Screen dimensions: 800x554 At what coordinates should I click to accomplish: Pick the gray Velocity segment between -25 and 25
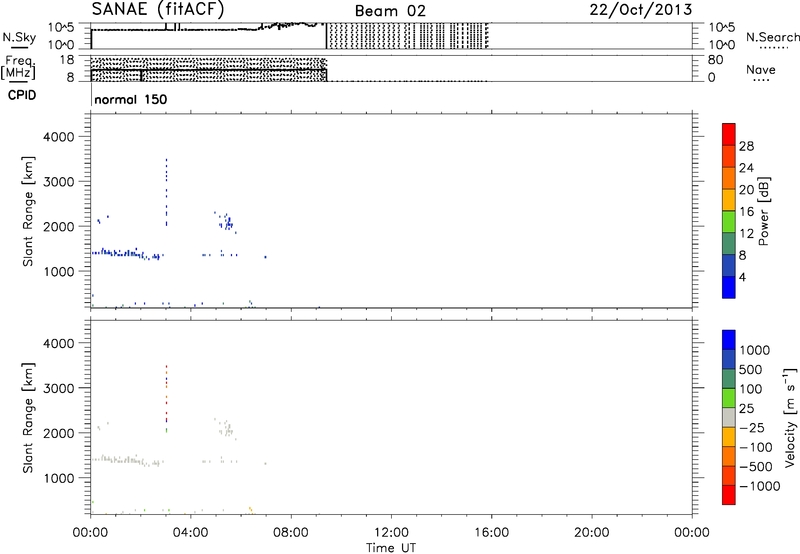[x=729, y=417]
